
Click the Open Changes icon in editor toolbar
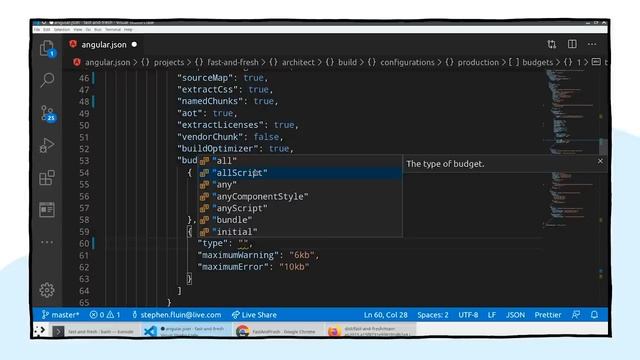click(552, 44)
